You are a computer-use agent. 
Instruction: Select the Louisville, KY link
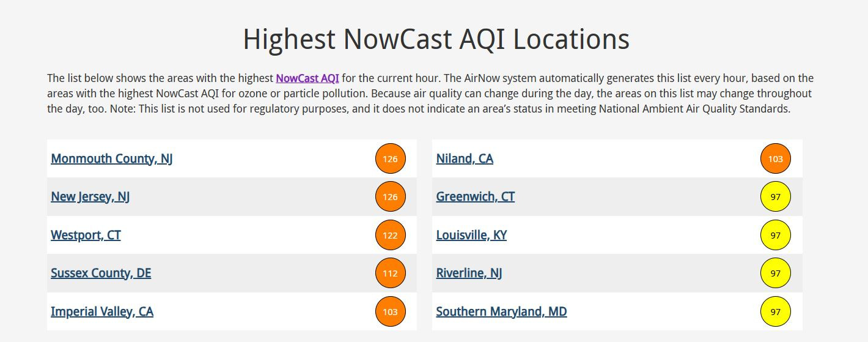point(471,235)
